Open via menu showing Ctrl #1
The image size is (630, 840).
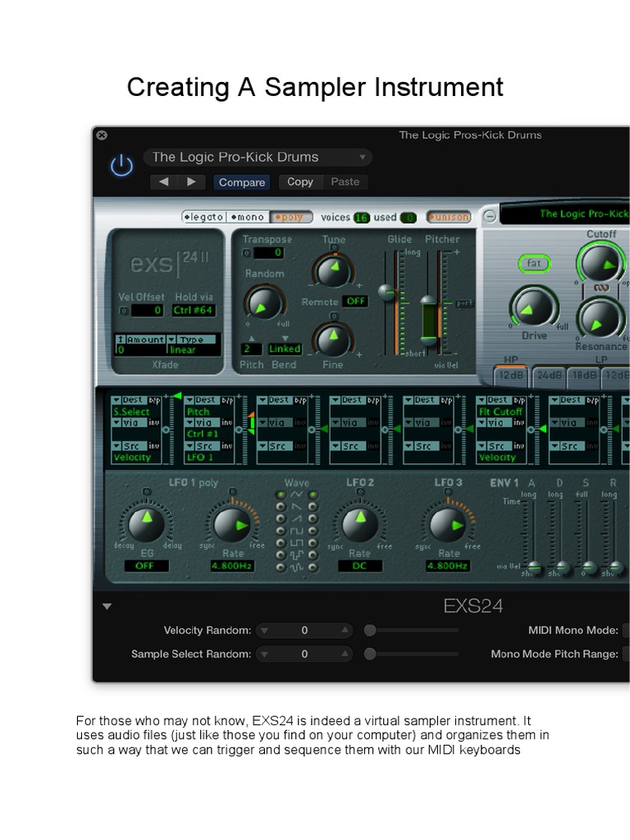[202, 422]
